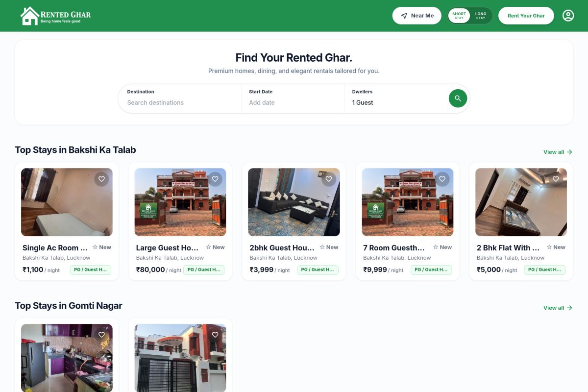The width and height of the screenshot is (588, 392).
Task: Click PG / Guest H tag under ₹3,999
Action: point(318,269)
